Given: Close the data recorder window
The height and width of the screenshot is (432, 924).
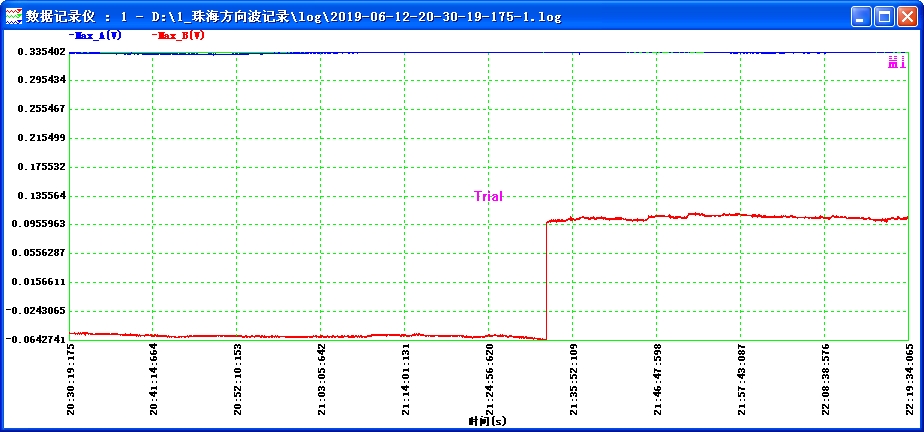Looking at the screenshot, I should click(x=906, y=17).
